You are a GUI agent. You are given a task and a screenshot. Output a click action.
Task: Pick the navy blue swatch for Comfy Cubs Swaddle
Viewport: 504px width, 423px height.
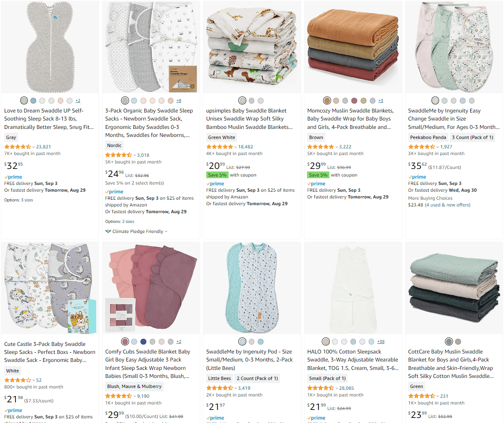click(x=143, y=342)
